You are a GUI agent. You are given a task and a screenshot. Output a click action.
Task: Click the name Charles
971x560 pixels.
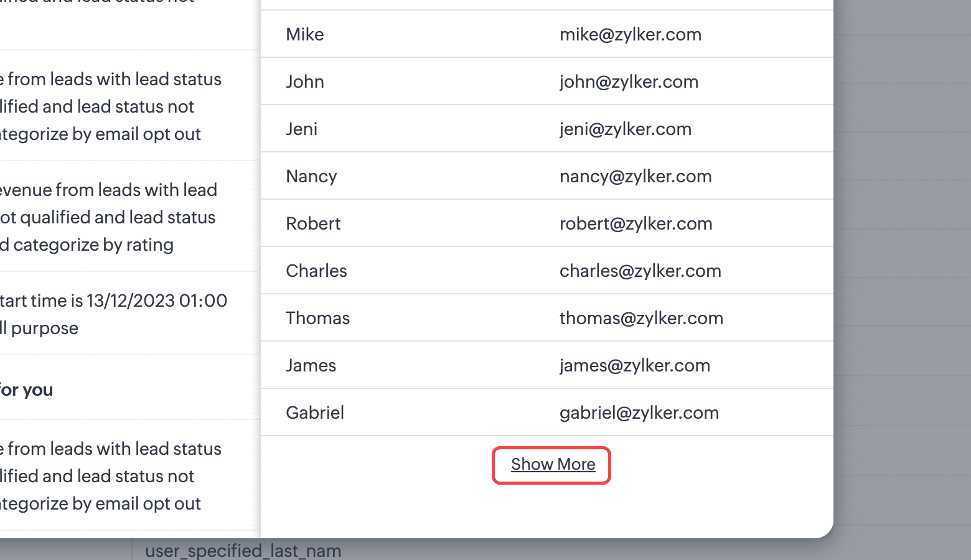tap(316, 271)
